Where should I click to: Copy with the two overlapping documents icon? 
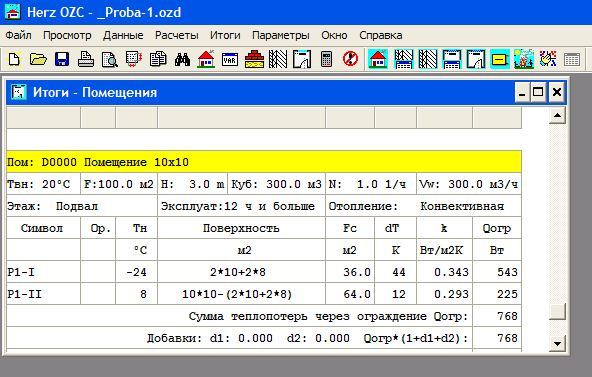(x=158, y=59)
